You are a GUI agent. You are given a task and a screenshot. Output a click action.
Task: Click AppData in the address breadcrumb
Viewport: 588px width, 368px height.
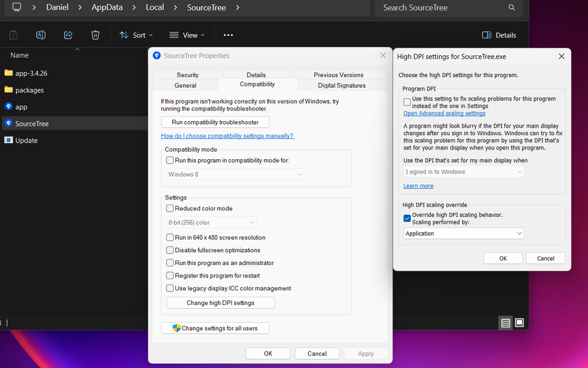(107, 7)
